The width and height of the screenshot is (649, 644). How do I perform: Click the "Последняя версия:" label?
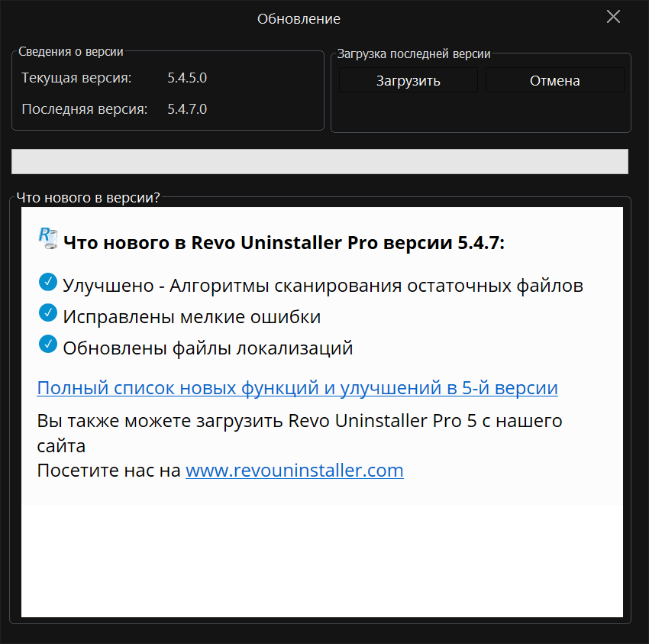point(84,109)
